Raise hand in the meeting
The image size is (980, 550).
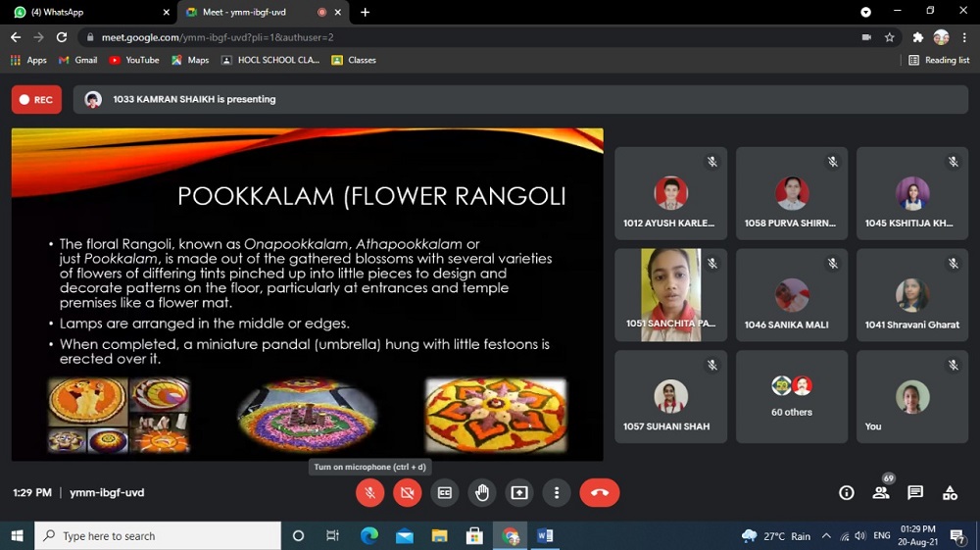point(481,493)
